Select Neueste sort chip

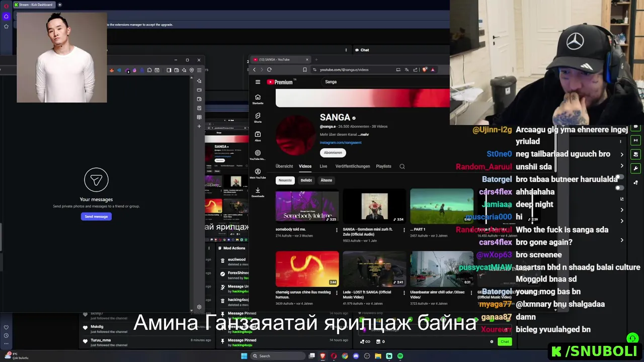[285, 180]
